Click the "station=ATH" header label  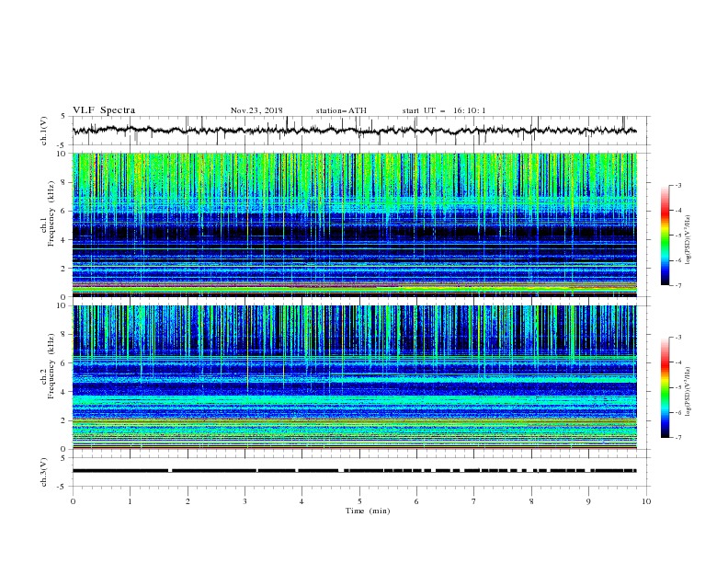tap(341, 110)
